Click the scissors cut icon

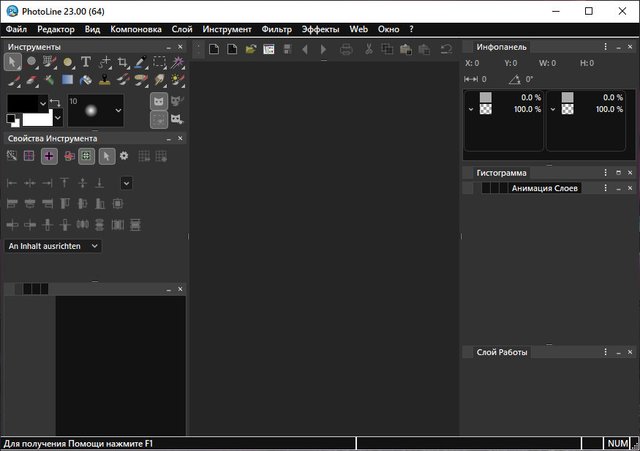point(368,48)
